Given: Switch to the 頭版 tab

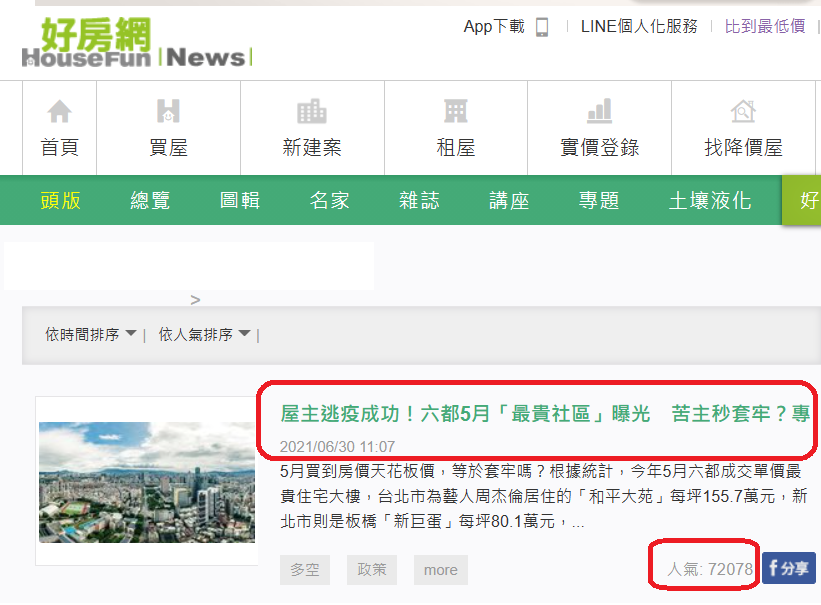Looking at the screenshot, I should click(x=60, y=201).
